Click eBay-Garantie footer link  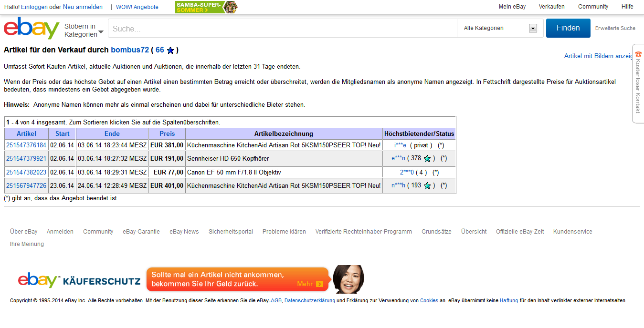pyautogui.click(x=141, y=232)
